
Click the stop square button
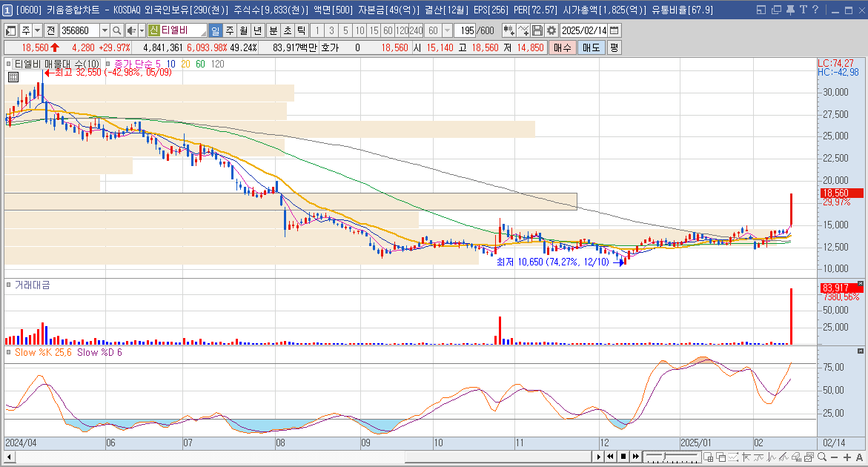click(x=623, y=457)
